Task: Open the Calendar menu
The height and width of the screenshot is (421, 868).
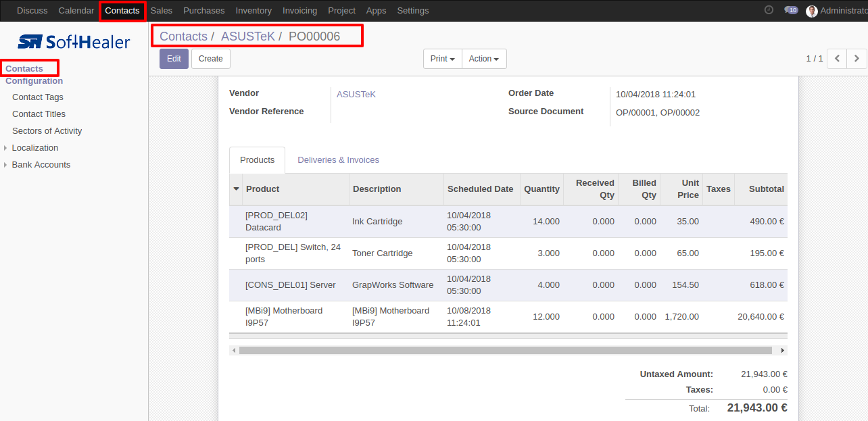Action: point(76,11)
